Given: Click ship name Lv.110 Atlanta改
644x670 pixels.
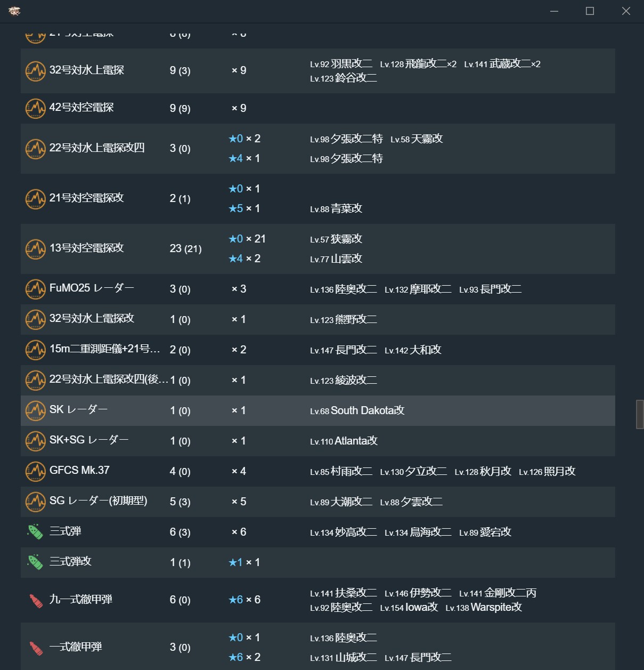Looking at the screenshot, I should 344,441.
